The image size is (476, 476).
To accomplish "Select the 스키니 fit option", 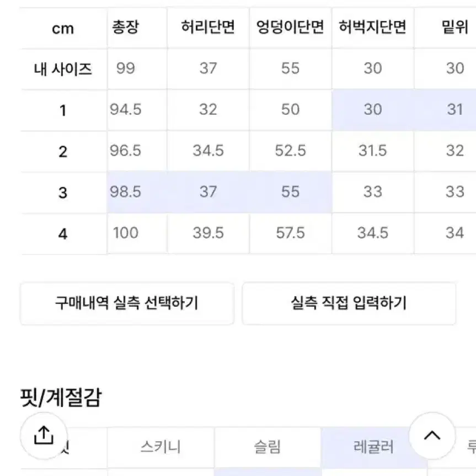I will 161,447.
